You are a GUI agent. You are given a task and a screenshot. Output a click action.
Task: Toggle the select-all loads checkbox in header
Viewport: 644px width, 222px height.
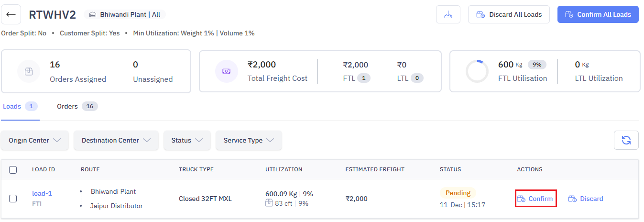(13, 169)
